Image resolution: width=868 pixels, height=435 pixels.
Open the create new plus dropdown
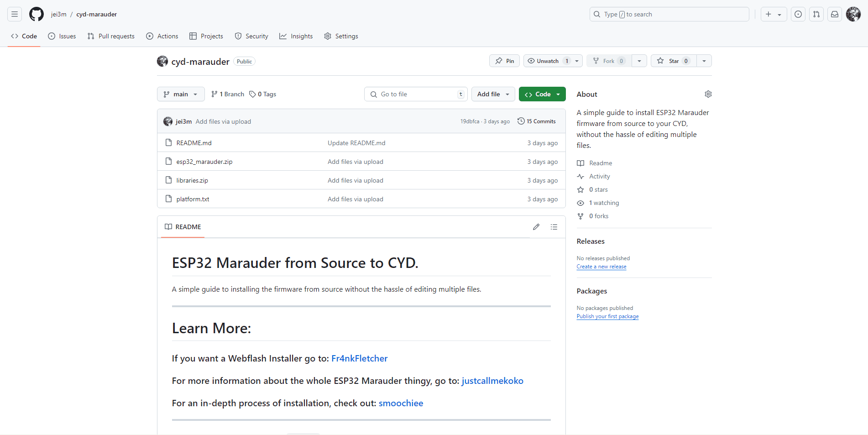(x=774, y=14)
